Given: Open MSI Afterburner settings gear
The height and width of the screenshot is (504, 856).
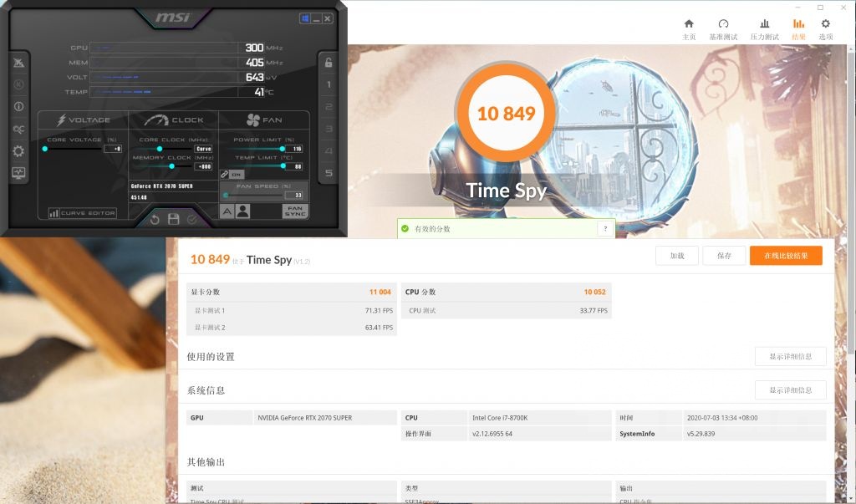Looking at the screenshot, I should pos(18,150).
